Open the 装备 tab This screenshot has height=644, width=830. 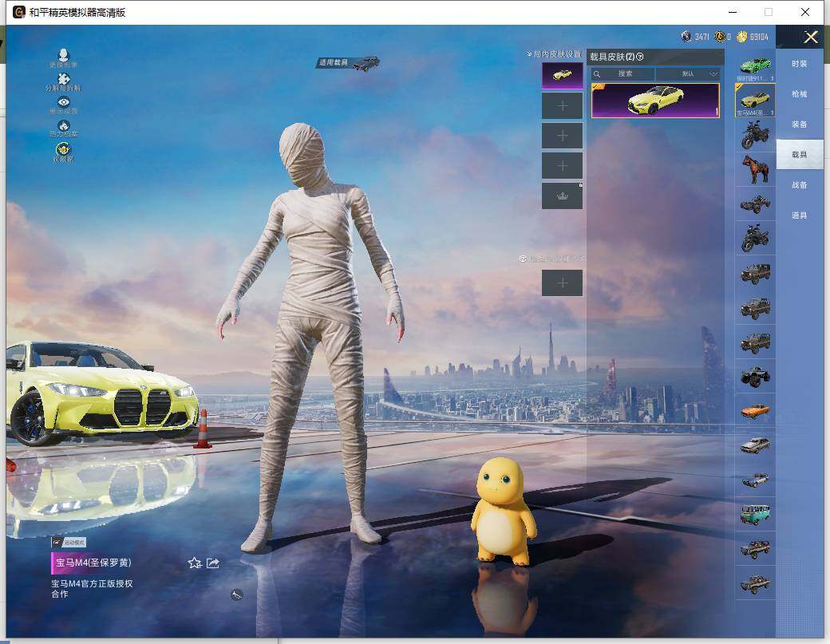799,124
